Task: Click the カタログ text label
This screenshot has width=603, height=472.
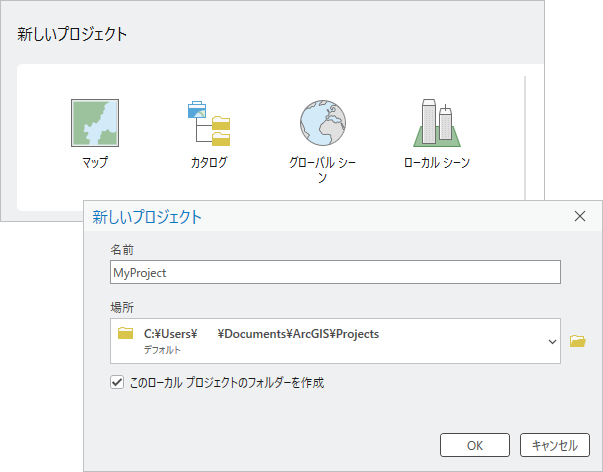Action: coord(208,162)
